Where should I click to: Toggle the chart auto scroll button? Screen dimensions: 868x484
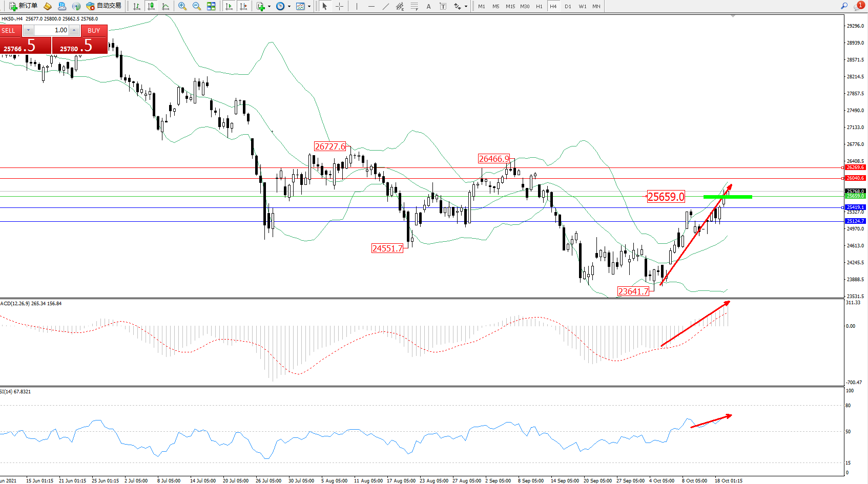tap(229, 6)
